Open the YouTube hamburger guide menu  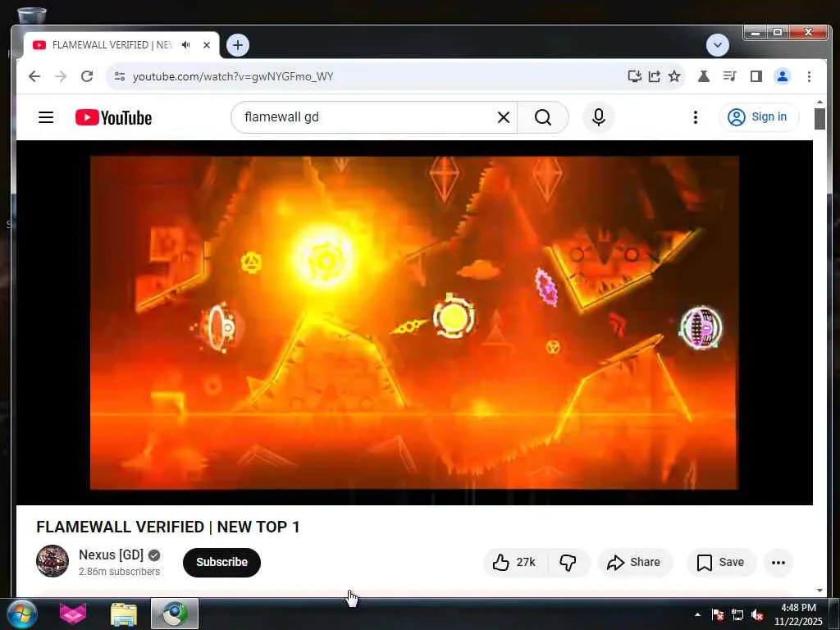click(46, 117)
